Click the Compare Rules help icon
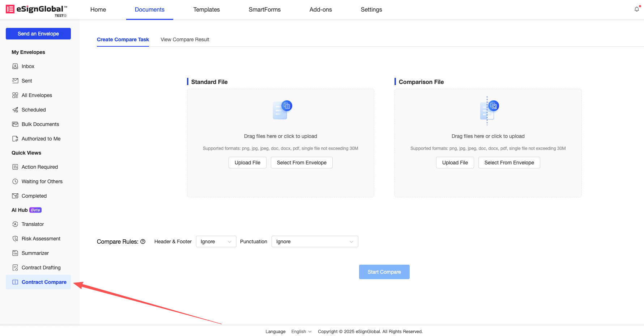Viewport: 644px width, 336px height. pos(143,241)
